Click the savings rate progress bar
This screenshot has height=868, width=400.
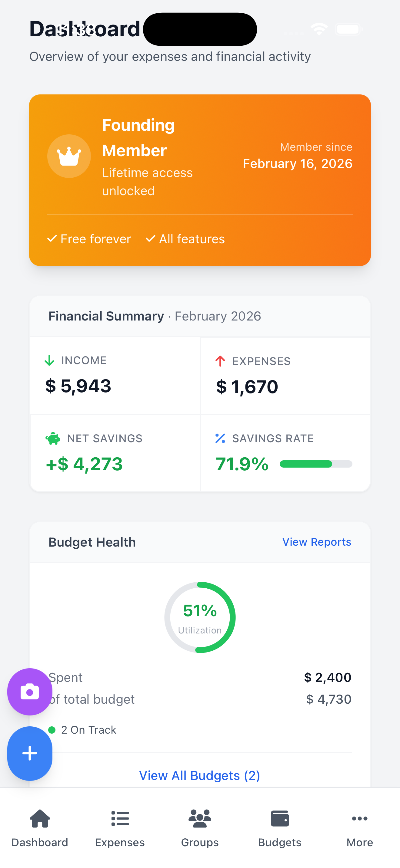[x=316, y=464]
